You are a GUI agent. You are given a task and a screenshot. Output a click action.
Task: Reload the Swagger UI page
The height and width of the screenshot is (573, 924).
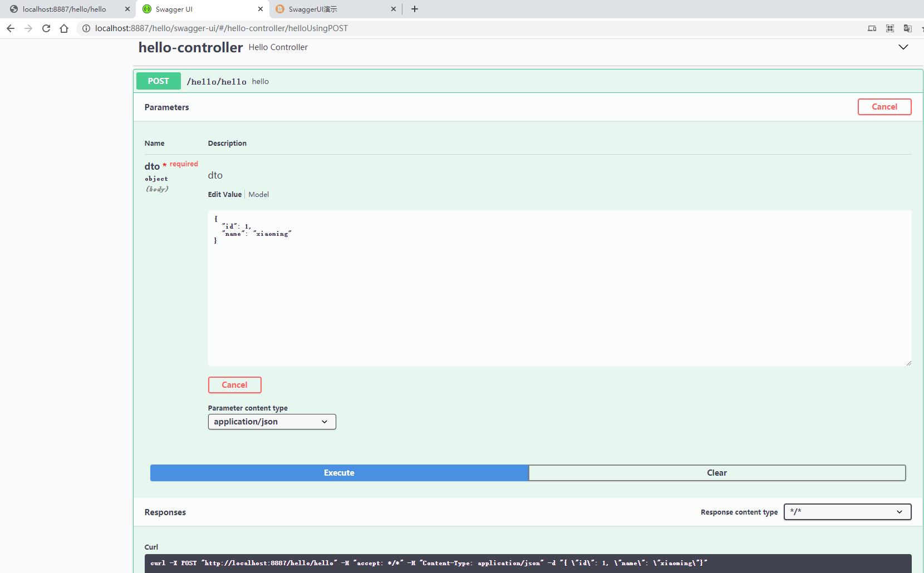click(46, 28)
